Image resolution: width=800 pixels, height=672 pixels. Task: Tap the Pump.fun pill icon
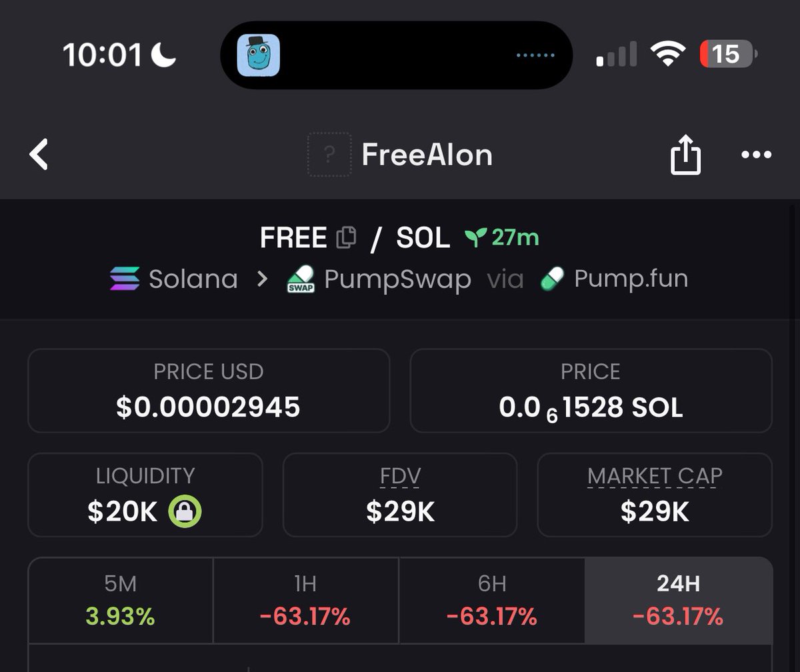552,279
